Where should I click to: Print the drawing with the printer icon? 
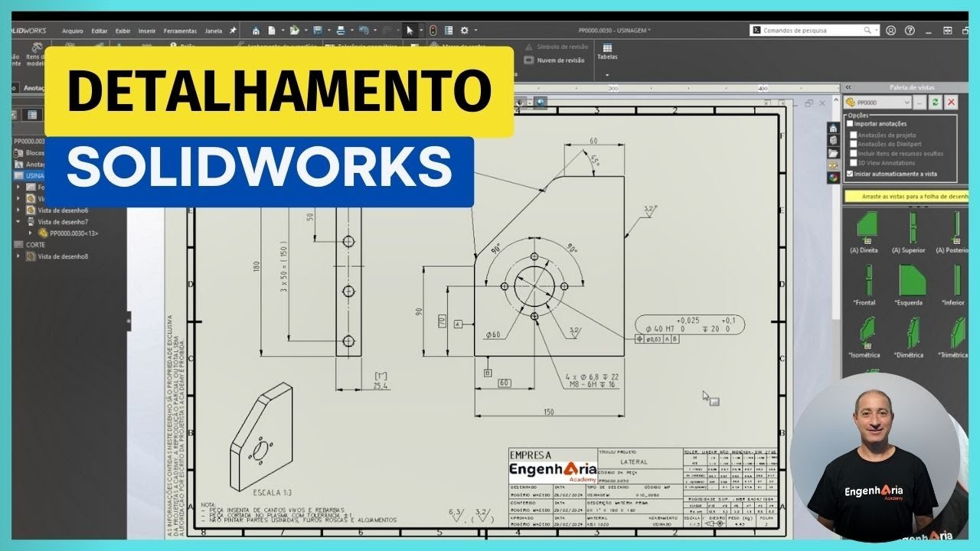(339, 31)
